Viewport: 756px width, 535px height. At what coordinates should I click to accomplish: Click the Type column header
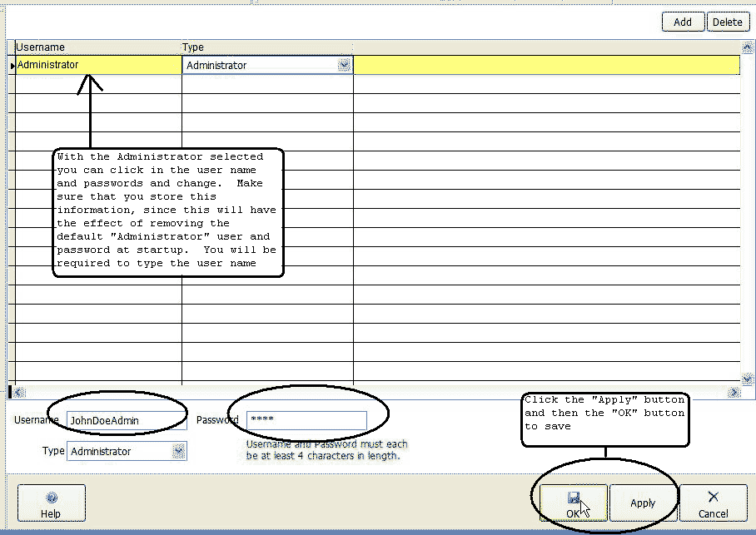point(266,47)
